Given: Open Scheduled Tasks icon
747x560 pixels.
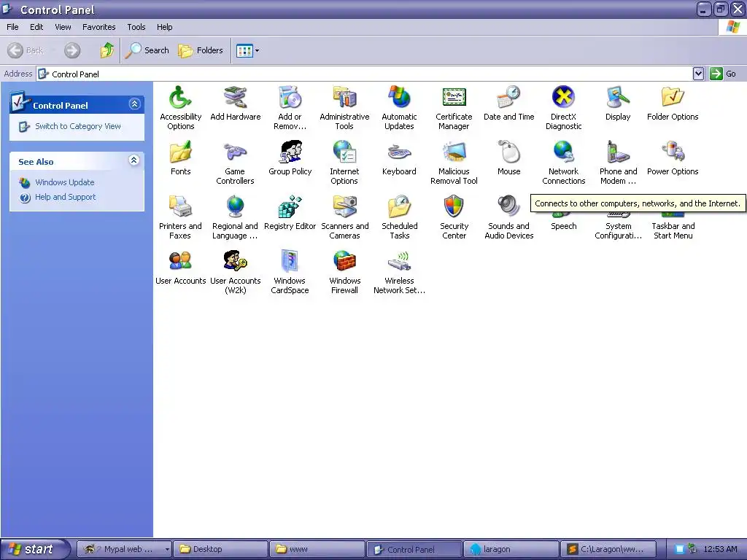Looking at the screenshot, I should coord(399,207).
